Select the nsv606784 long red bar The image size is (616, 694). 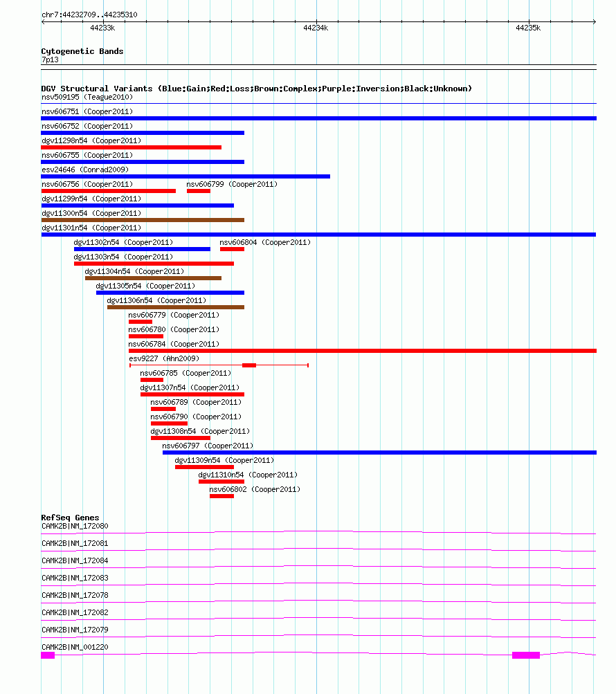click(x=363, y=351)
